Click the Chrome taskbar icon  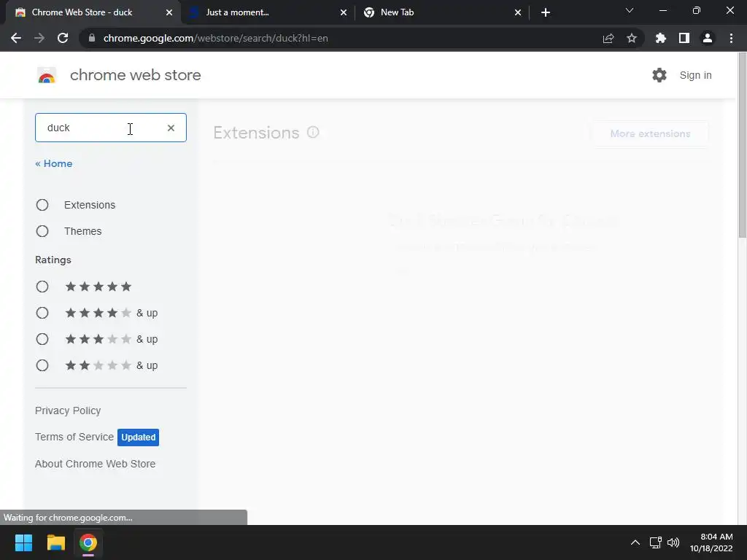(88, 542)
